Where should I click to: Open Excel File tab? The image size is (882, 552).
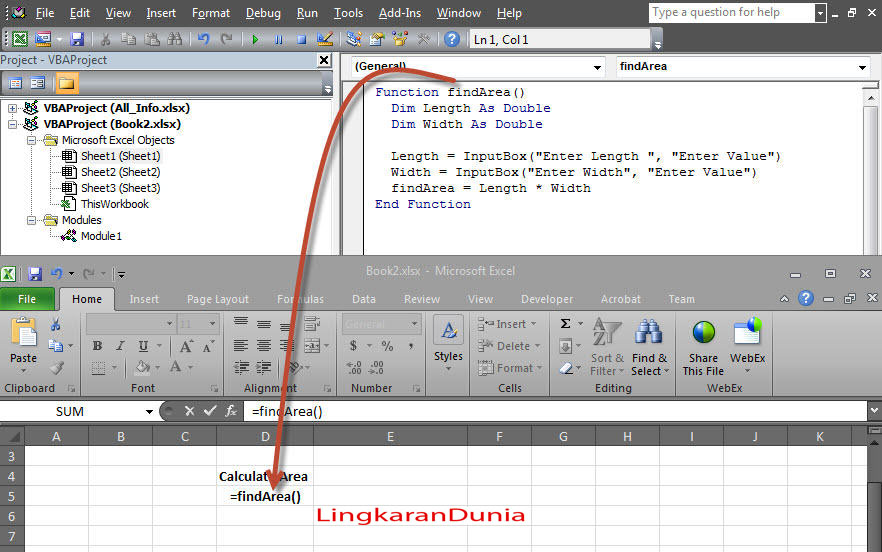[27, 299]
